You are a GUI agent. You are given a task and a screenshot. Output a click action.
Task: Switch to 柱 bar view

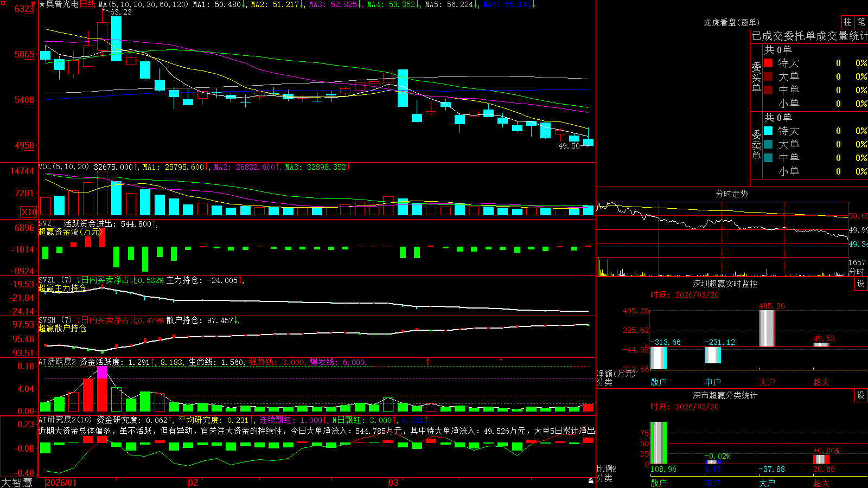pos(847,22)
